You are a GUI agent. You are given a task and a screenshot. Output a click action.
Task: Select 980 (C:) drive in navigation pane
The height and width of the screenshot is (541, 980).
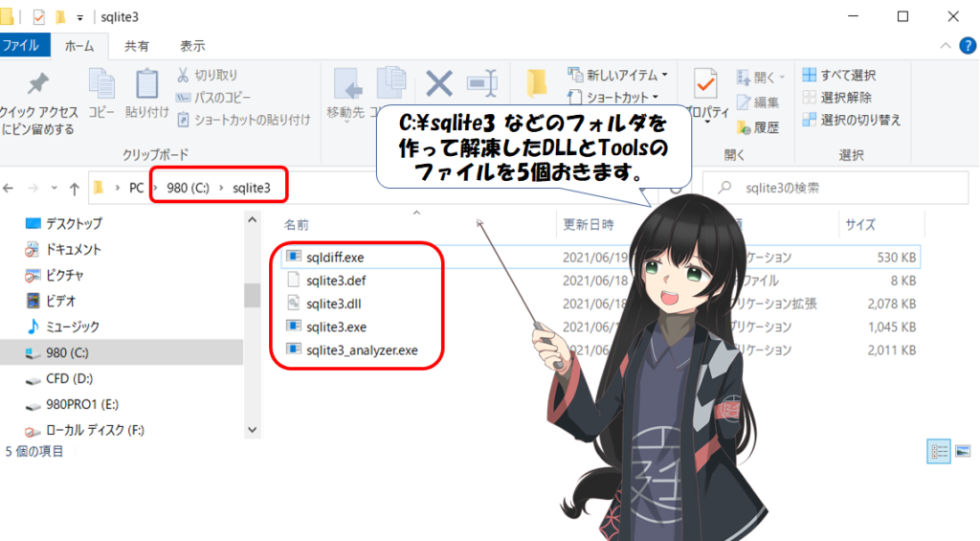pos(122,352)
